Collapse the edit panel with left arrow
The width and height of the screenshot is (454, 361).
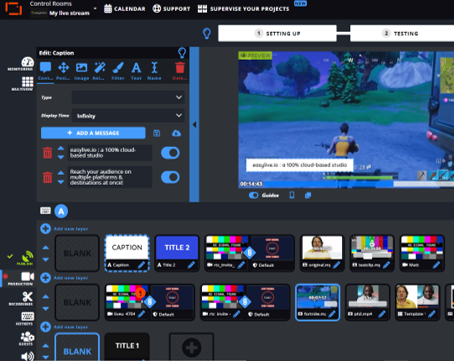tap(194, 125)
